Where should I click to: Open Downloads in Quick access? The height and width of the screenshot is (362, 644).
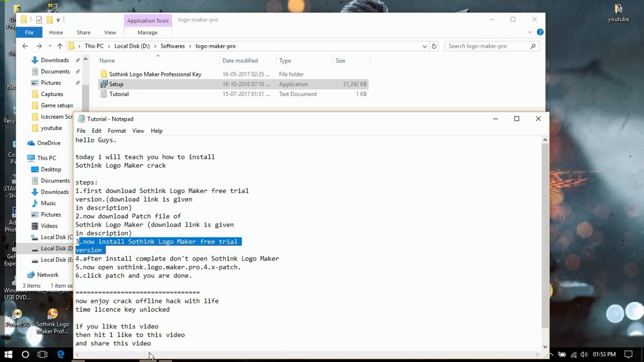click(x=55, y=60)
